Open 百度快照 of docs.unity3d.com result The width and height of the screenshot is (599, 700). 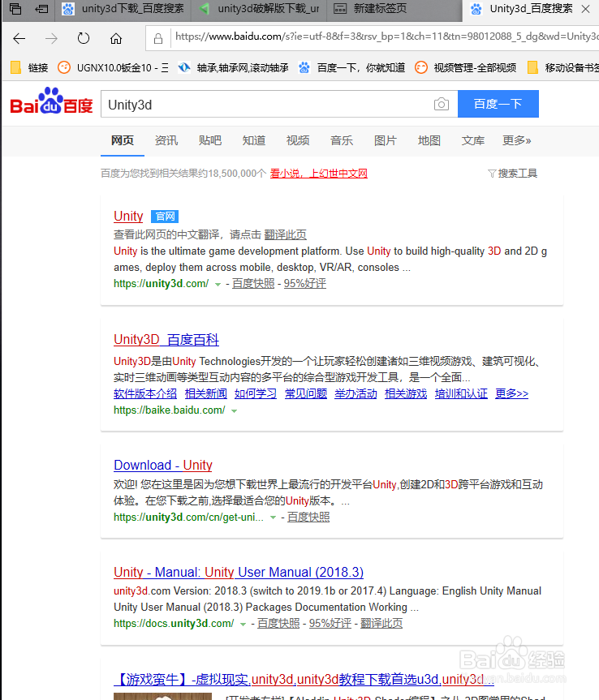coord(278,624)
